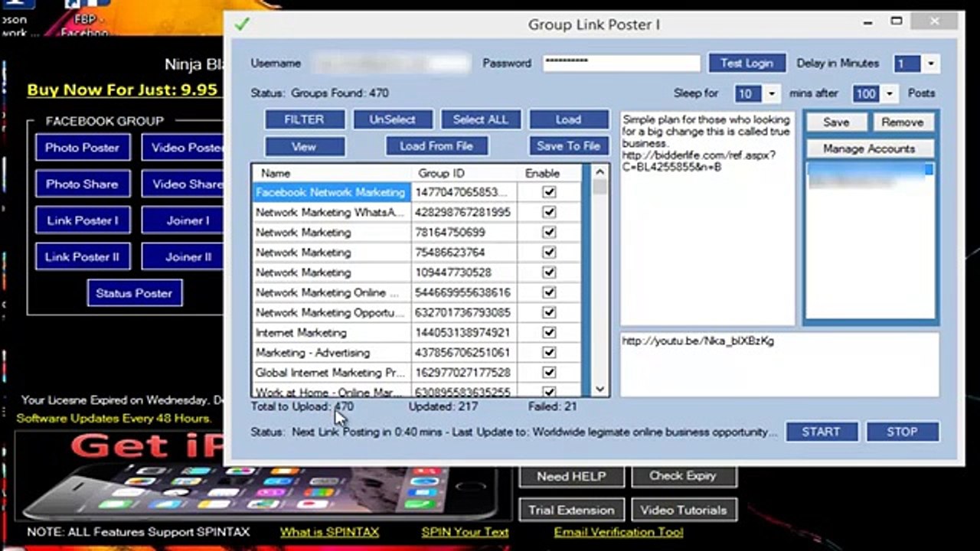Open Manage Accounts
This screenshot has height=551, width=980.
[869, 148]
